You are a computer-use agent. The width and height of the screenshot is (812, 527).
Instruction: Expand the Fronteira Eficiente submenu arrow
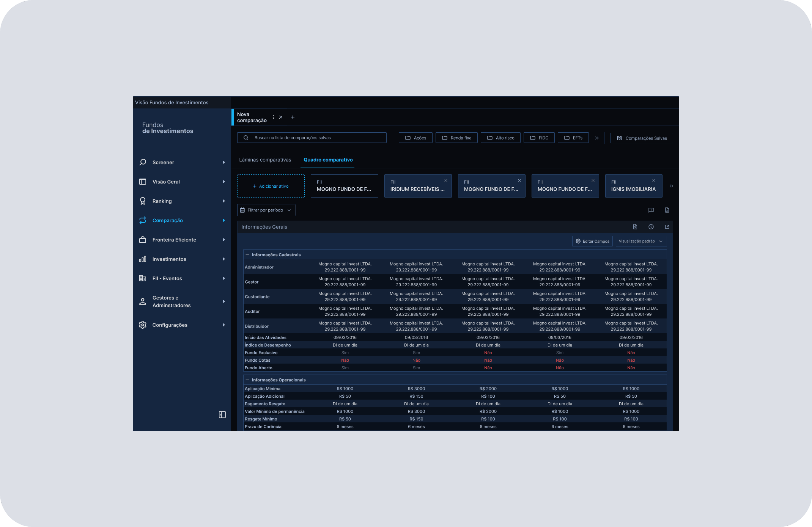(x=224, y=240)
